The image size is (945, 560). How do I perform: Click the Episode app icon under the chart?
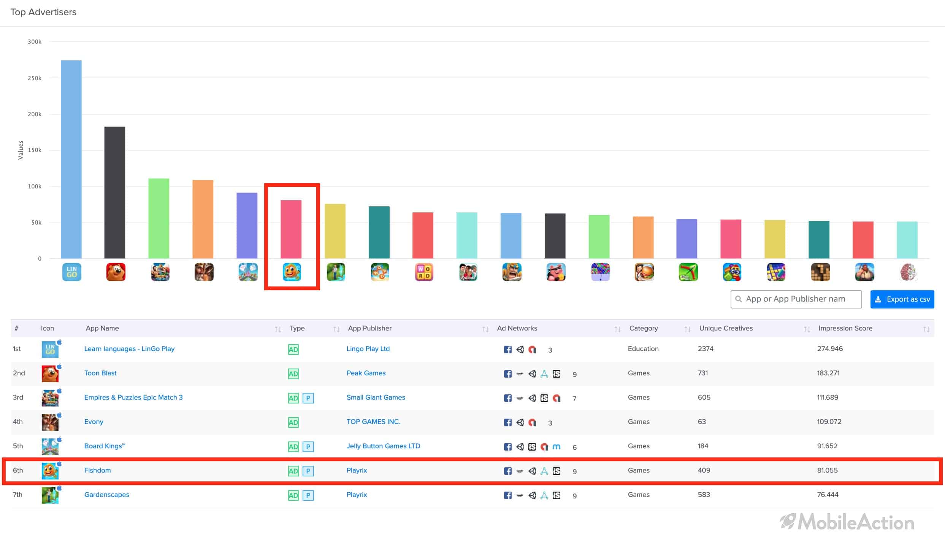point(468,272)
